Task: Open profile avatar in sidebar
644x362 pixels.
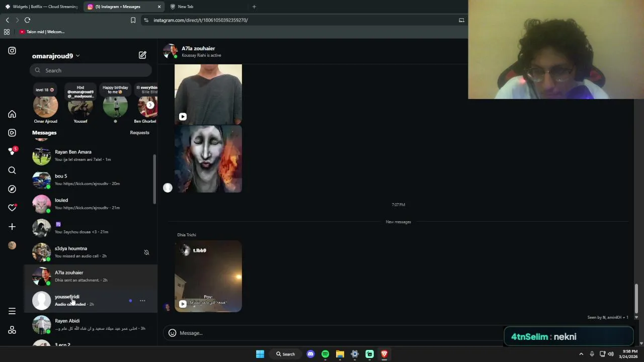Action: coord(12,245)
